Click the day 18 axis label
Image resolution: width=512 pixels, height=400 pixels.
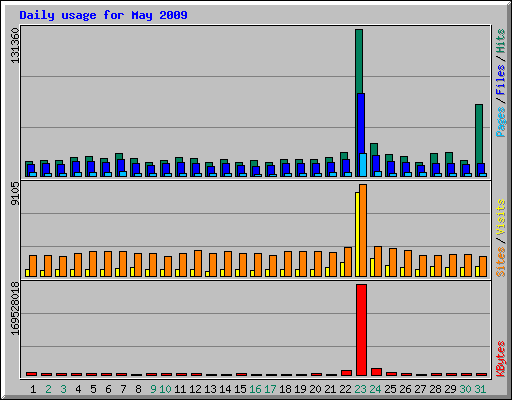[285, 389]
